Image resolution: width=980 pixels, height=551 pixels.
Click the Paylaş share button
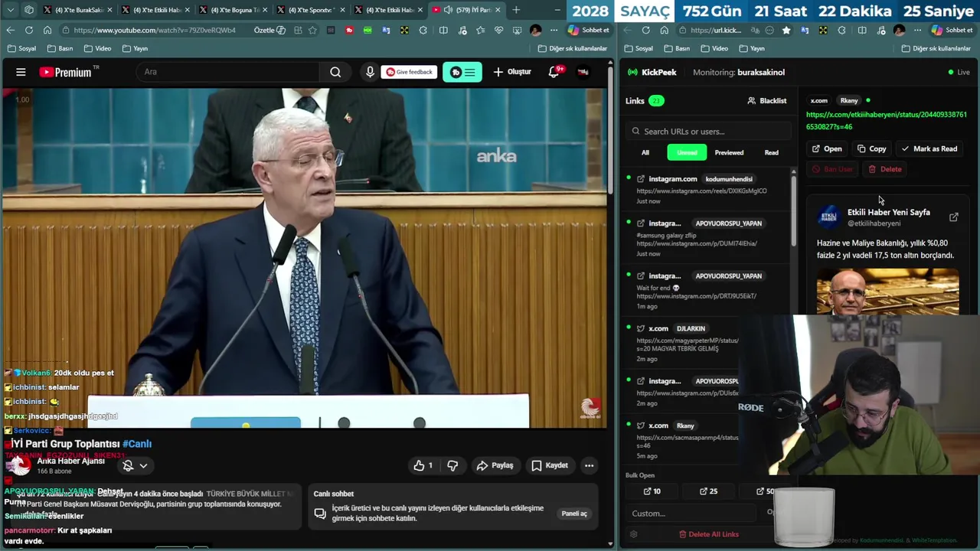click(495, 465)
